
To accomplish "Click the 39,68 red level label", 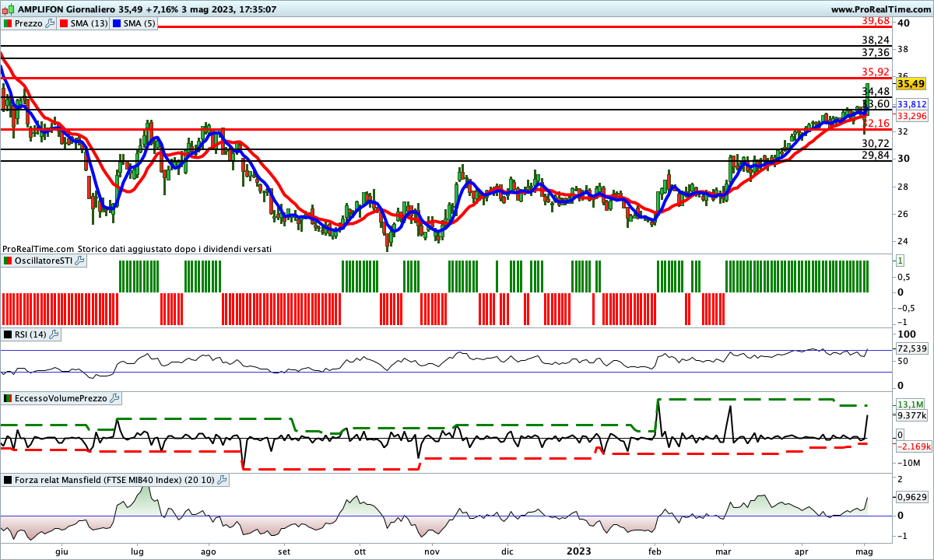I will tap(876, 19).
